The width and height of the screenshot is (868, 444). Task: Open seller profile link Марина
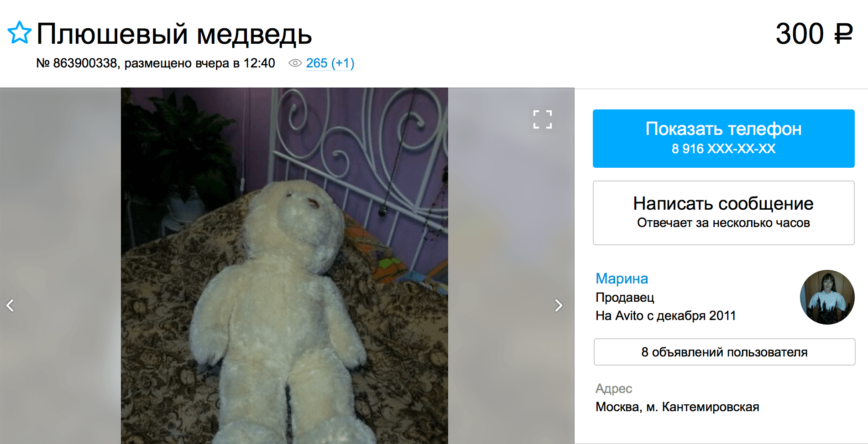[622, 278]
